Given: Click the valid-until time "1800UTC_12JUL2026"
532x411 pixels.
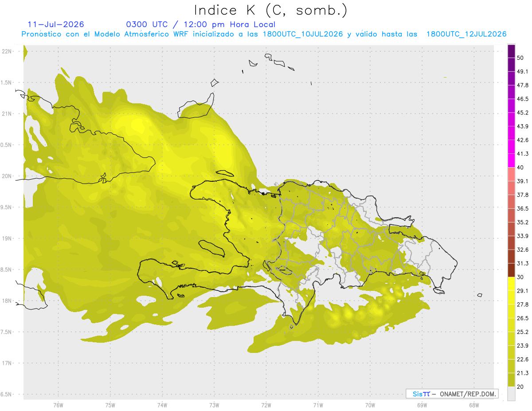Looking at the screenshot, I should tap(466, 34).
